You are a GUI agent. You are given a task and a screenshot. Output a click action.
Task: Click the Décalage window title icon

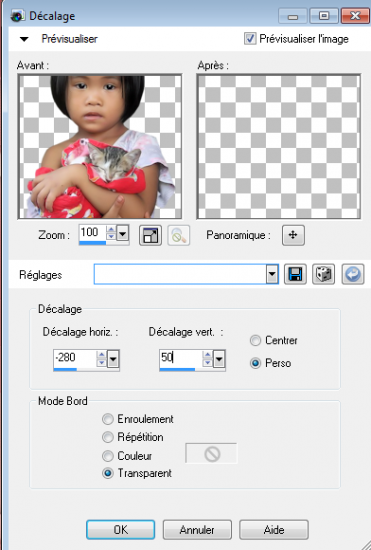17,16
